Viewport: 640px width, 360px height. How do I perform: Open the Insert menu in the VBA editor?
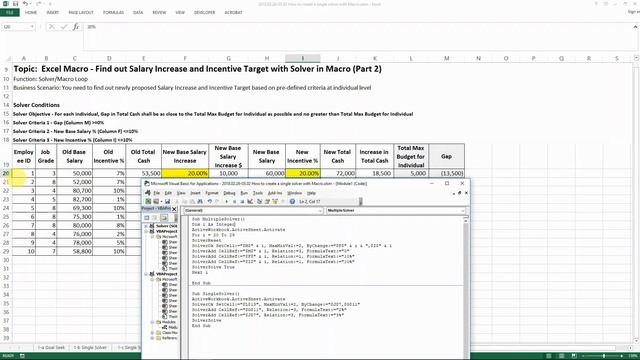[196, 193]
